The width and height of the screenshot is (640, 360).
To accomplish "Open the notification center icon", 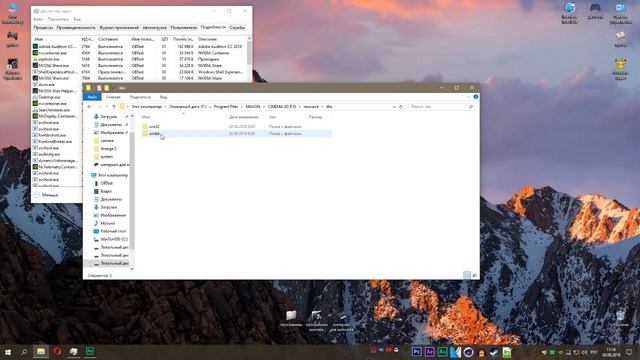I will 629,352.
